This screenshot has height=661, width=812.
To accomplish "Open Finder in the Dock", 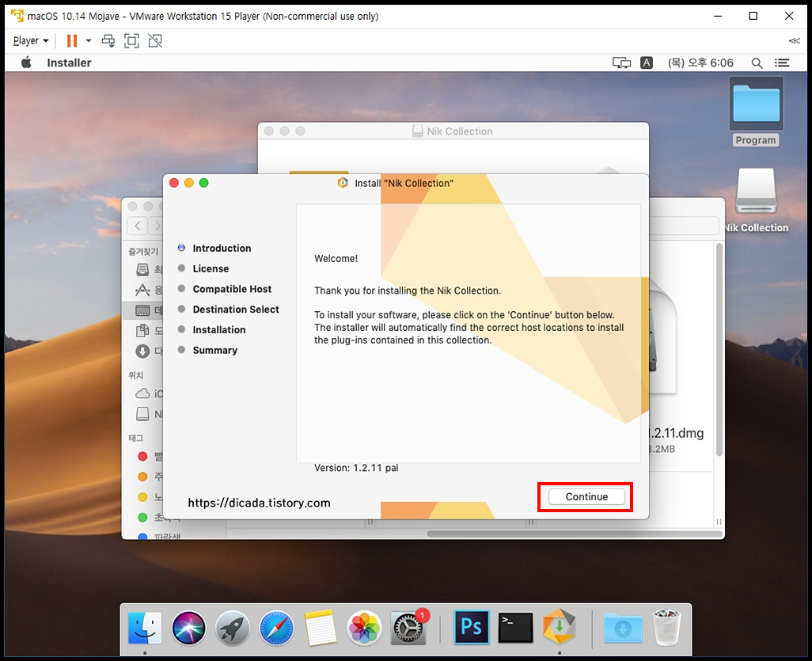I will [x=145, y=628].
